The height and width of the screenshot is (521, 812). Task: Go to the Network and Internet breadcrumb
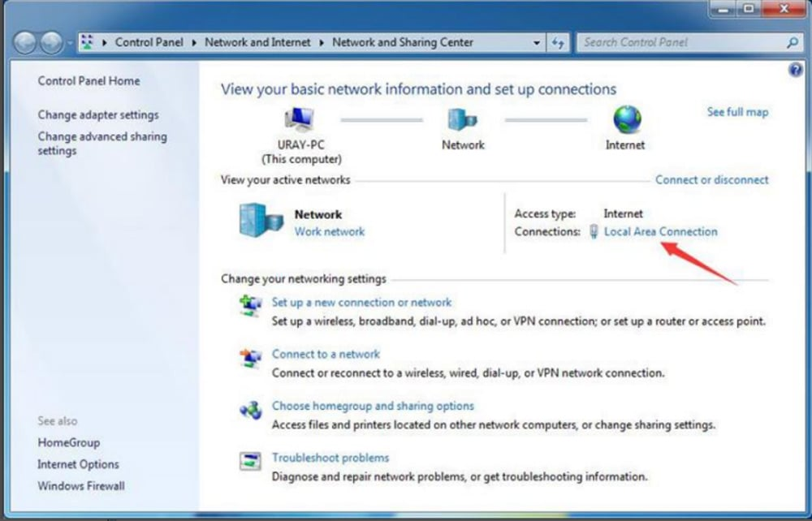(257, 42)
